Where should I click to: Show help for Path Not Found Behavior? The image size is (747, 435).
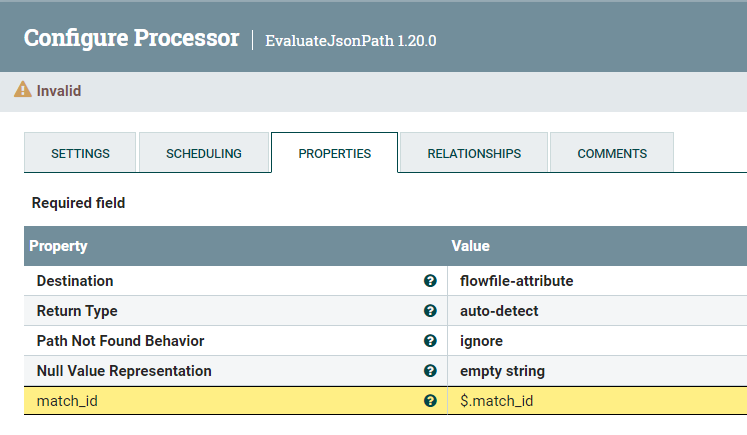pos(430,341)
